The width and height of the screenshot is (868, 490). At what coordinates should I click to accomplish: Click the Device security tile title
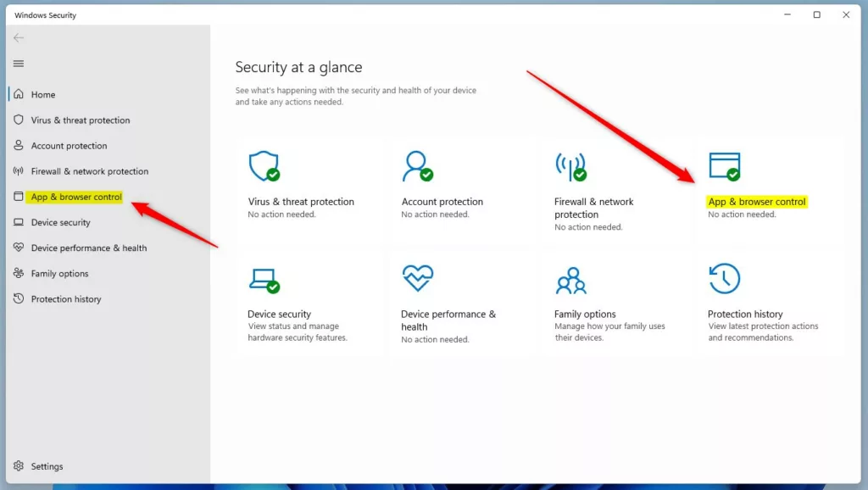pyautogui.click(x=279, y=314)
